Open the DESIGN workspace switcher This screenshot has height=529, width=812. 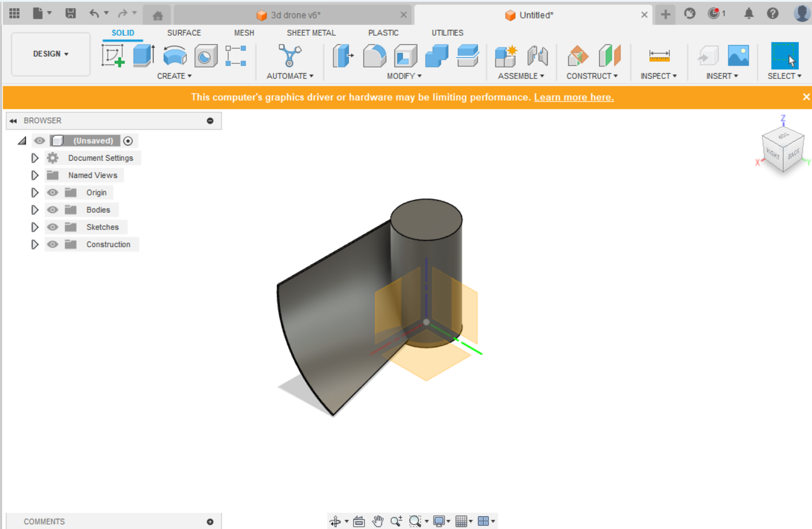[x=50, y=54]
